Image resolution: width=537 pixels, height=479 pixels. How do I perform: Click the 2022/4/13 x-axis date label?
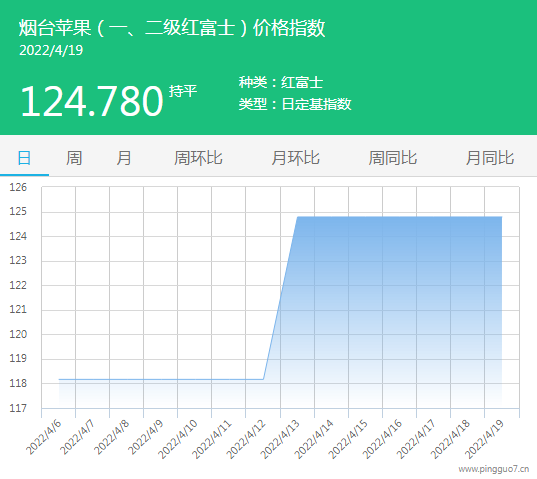[280, 439]
